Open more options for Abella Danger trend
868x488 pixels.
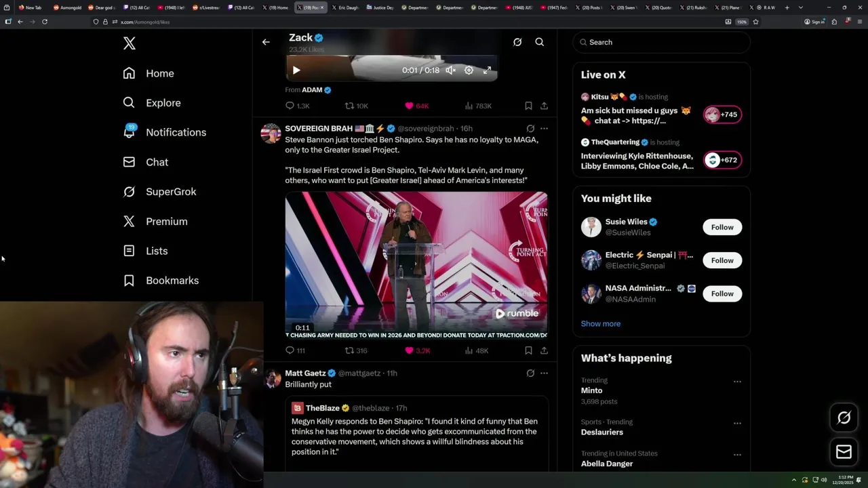click(737, 455)
